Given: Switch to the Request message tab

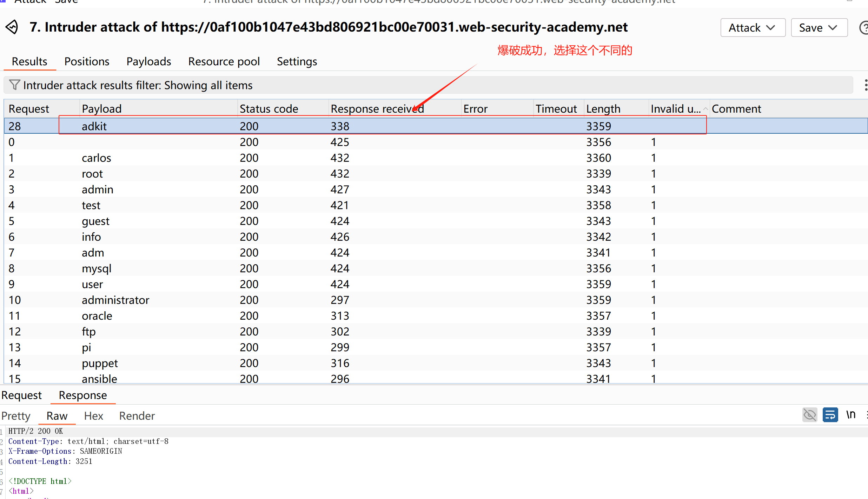Looking at the screenshot, I should point(21,395).
